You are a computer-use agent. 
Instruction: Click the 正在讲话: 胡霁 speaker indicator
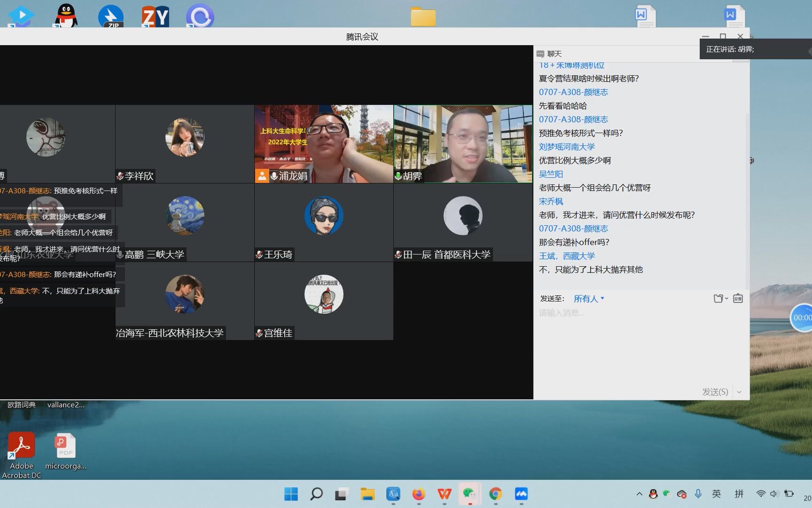(x=756, y=49)
